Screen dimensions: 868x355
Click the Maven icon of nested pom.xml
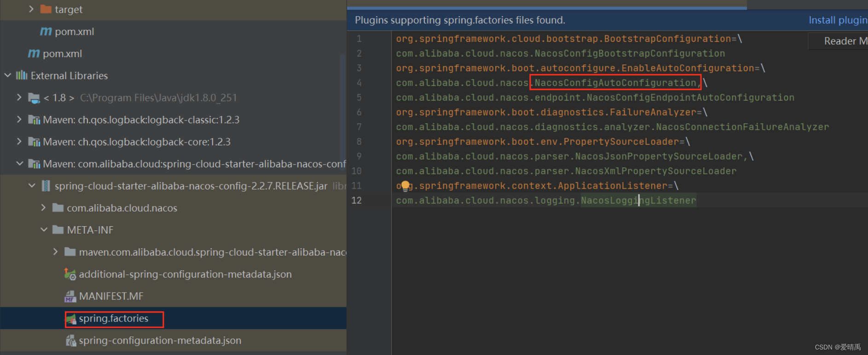[x=46, y=31]
